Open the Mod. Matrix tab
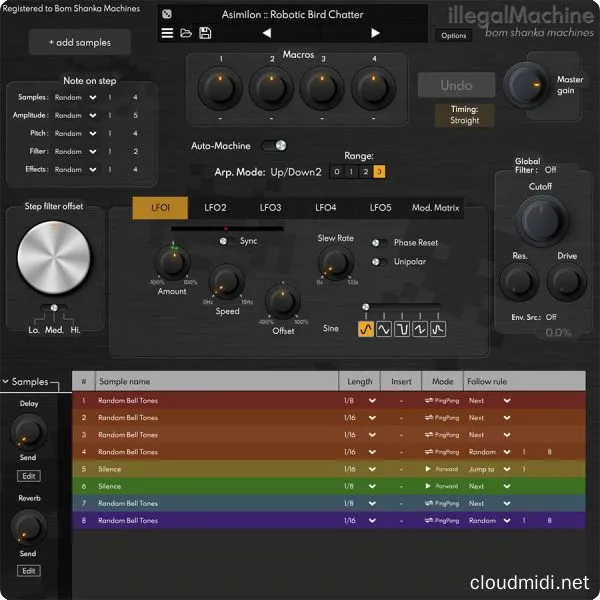This screenshot has height=600, width=600. (435, 208)
